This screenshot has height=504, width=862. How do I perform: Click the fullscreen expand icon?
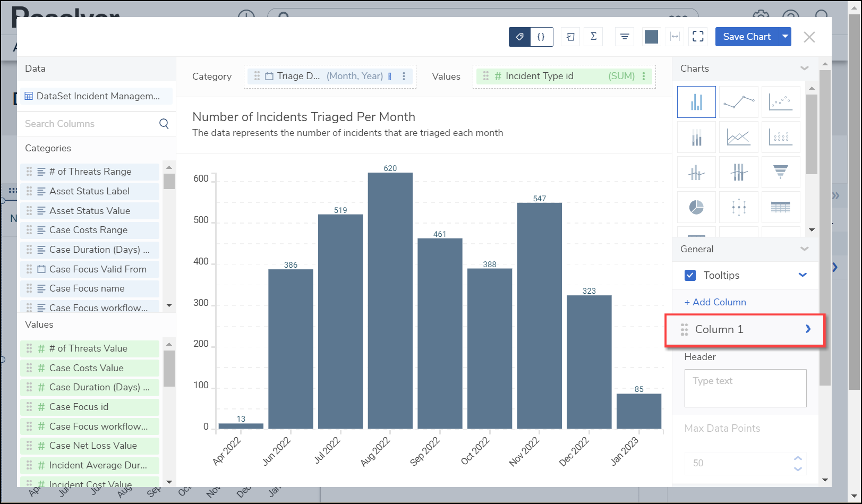click(x=698, y=37)
